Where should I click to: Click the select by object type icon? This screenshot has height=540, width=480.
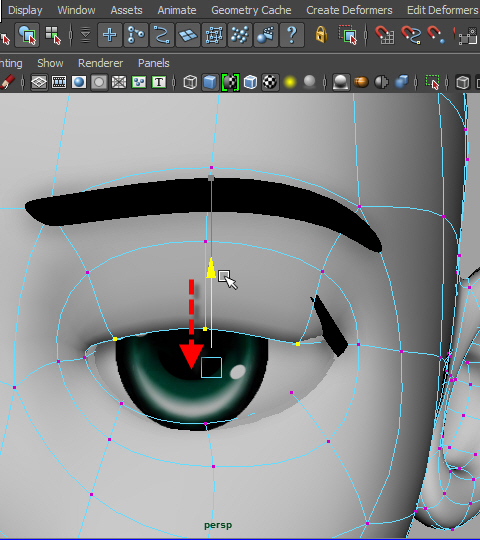click(x=27, y=35)
